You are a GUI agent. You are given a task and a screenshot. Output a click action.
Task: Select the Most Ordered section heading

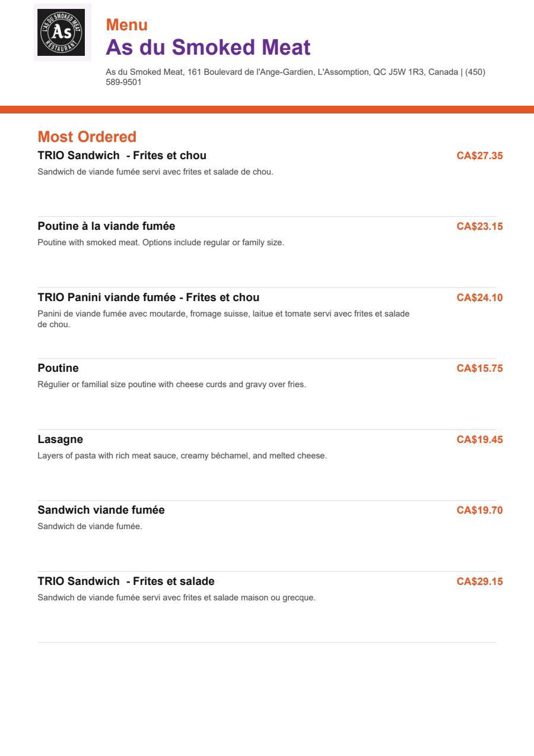(87, 137)
